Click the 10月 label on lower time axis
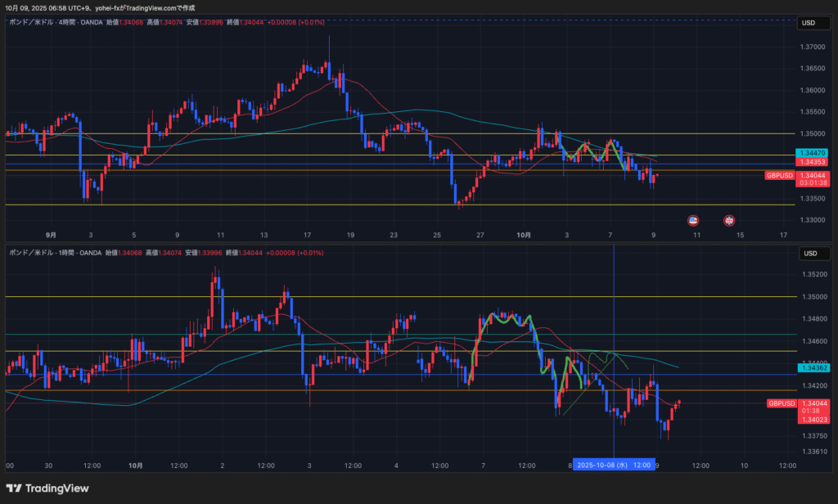838x504 pixels. (x=136, y=465)
